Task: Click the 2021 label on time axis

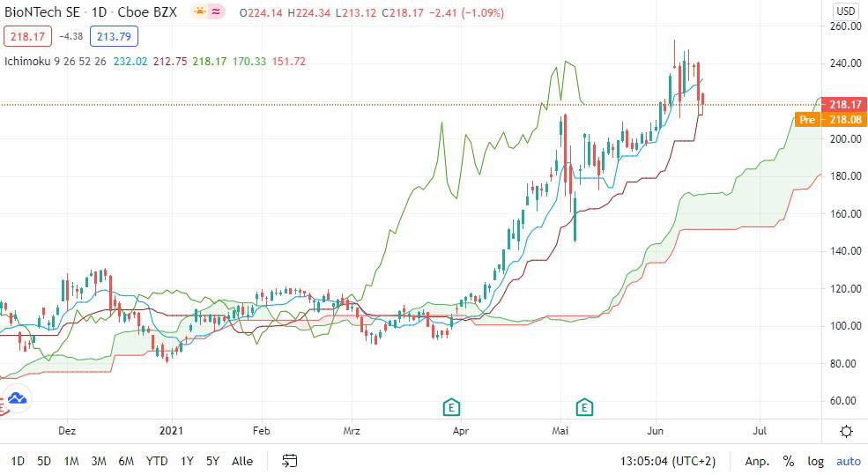Action: (171, 431)
